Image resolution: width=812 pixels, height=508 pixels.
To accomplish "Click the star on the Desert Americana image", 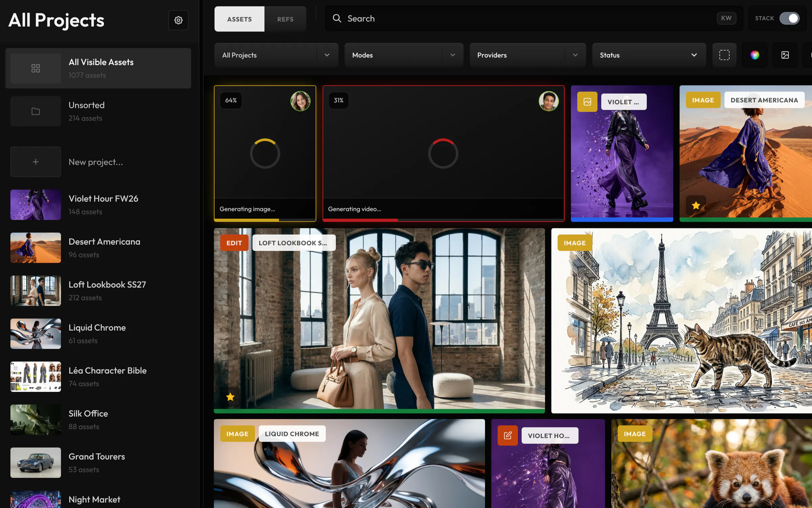I will pyautogui.click(x=696, y=205).
